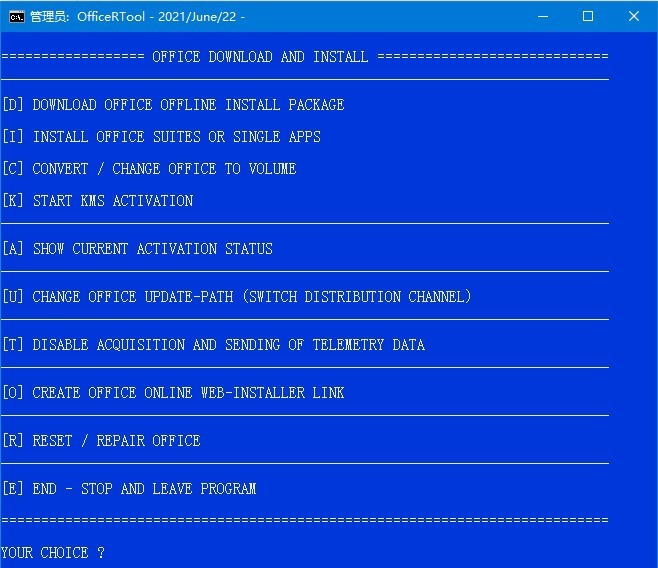This screenshot has height=568, width=658.
Task: Click [K] Start KMS Activation line
Action: 98,201
